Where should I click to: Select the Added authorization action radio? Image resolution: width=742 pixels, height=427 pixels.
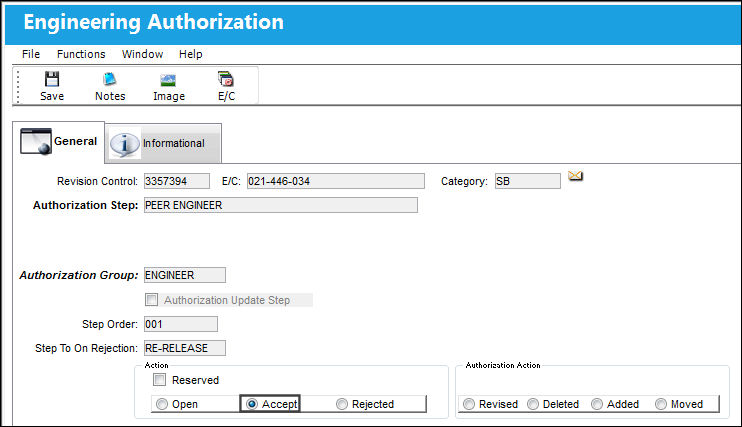(597, 404)
